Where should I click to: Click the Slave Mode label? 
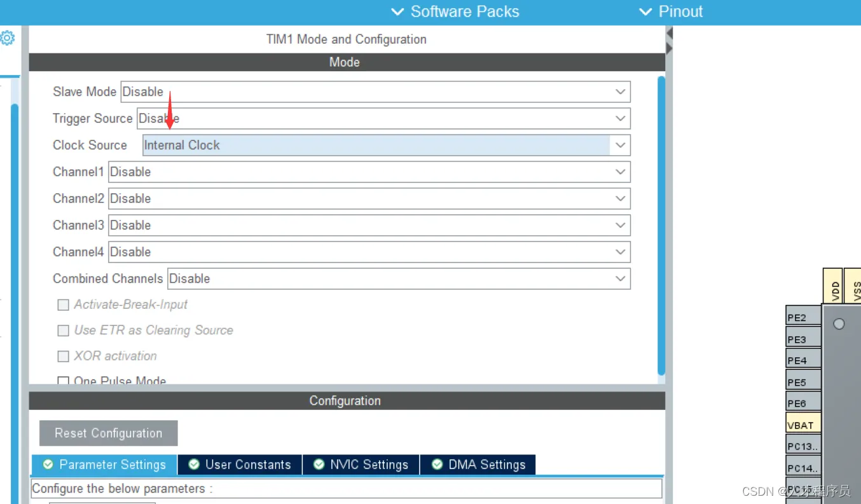tap(85, 92)
